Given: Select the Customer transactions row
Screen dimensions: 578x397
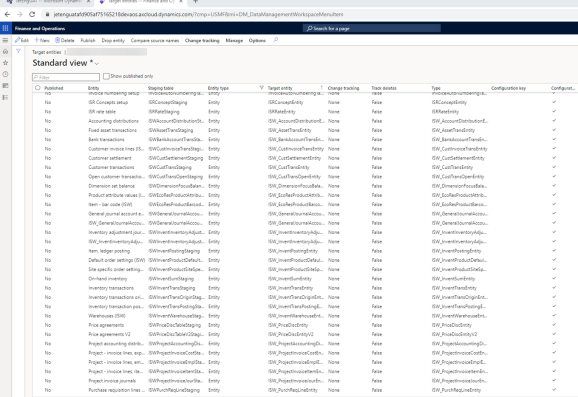Looking at the screenshot, I should click(305, 167).
